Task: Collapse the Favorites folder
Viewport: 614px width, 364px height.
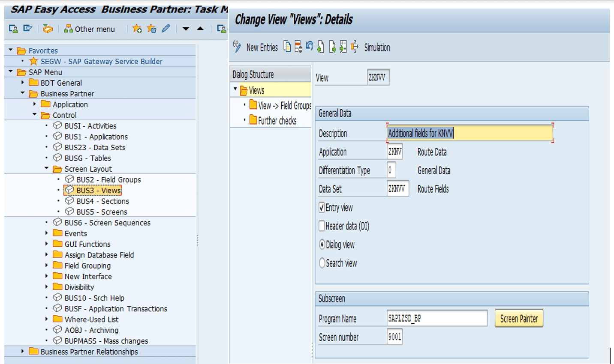Action: click(x=11, y=50)
